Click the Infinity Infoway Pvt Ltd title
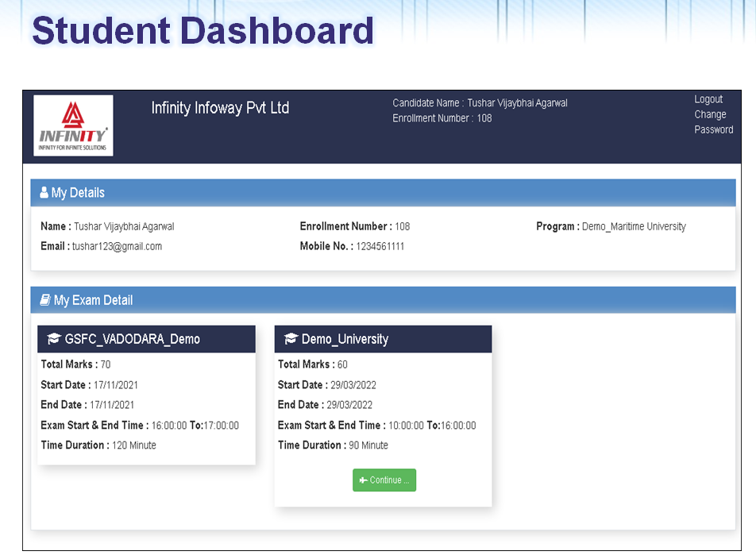 tap(220, 108)
